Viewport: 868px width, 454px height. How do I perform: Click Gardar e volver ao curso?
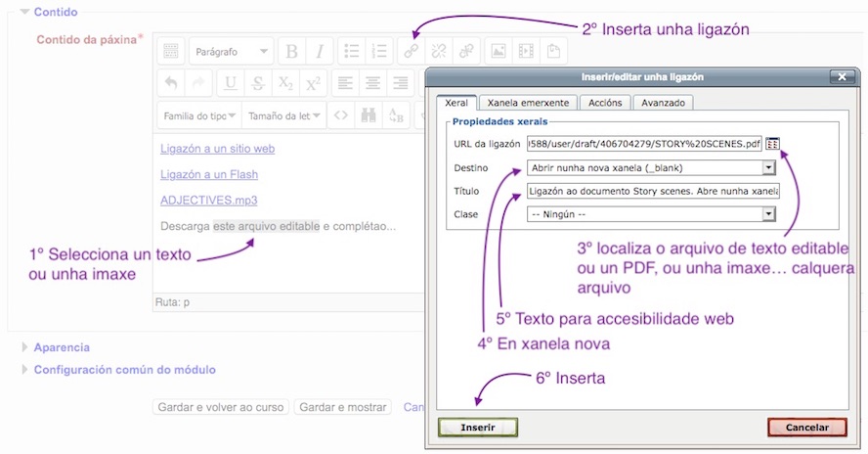(x=220, y=407)
